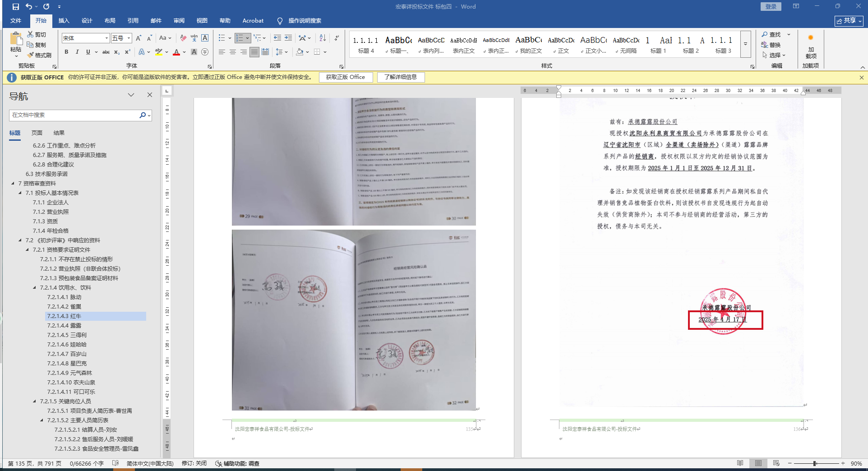The height and width of the screenshot is (471, 868).
Task: Zoom out using the minus icon in the status bar
Action: [x=790, y=463]
